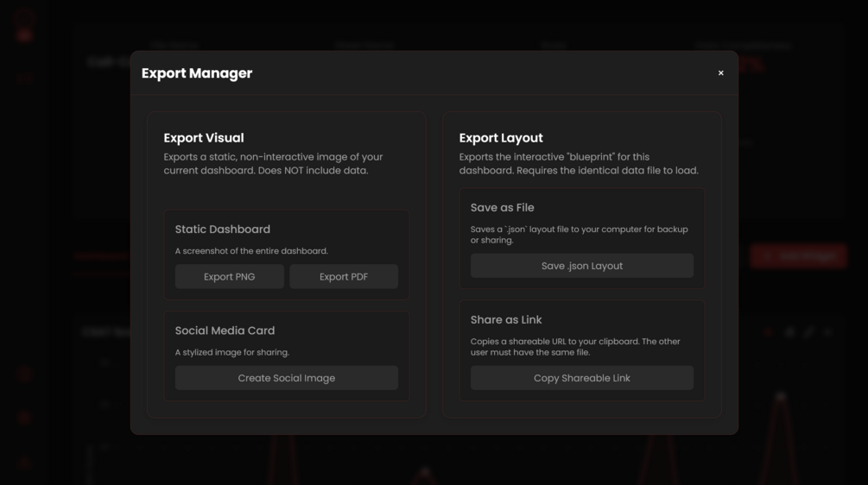Click the 'screenshot of the entire dashboard' caption
The height and width of the screenshot is (485, 868).
[251, 251]
